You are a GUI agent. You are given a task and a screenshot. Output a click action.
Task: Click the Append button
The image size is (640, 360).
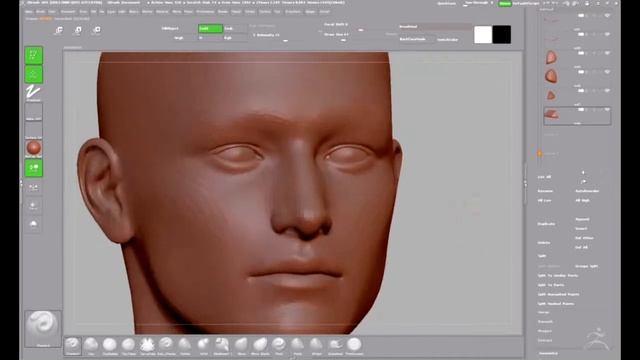pos(582,219)
